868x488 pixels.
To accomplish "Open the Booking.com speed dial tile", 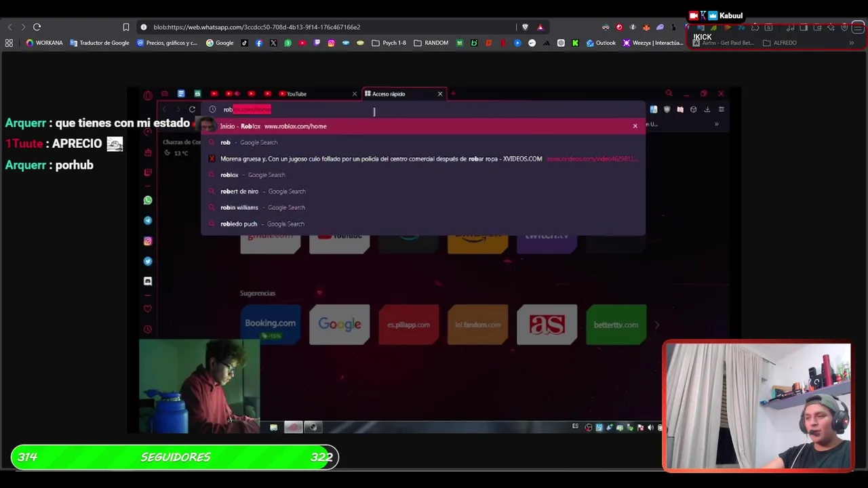I will [270, 325].
